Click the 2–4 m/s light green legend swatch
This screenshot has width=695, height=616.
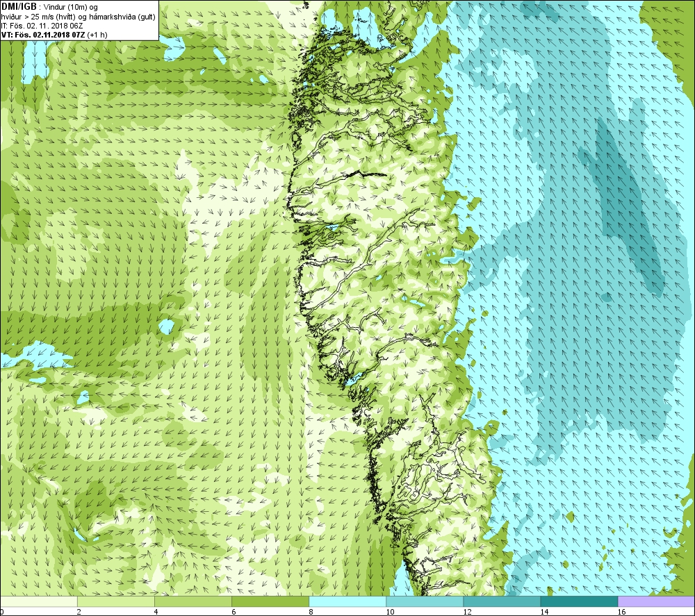click(116, 601)
